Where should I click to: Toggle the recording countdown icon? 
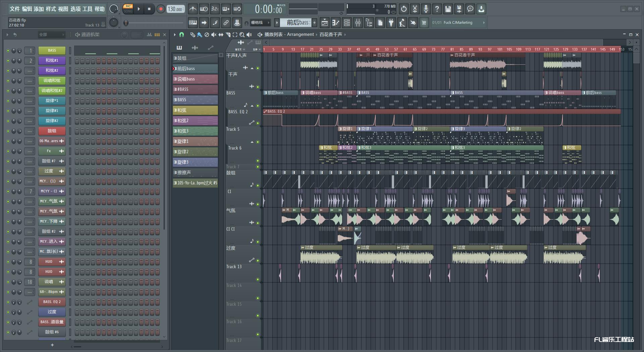tap(215, 9)
